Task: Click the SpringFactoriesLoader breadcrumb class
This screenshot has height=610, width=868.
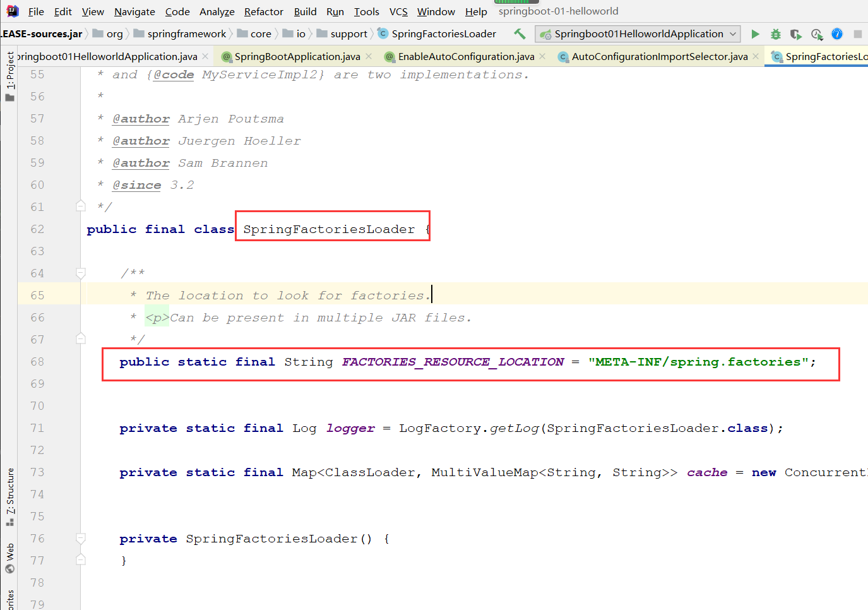Action: click(x=437, y=34)
